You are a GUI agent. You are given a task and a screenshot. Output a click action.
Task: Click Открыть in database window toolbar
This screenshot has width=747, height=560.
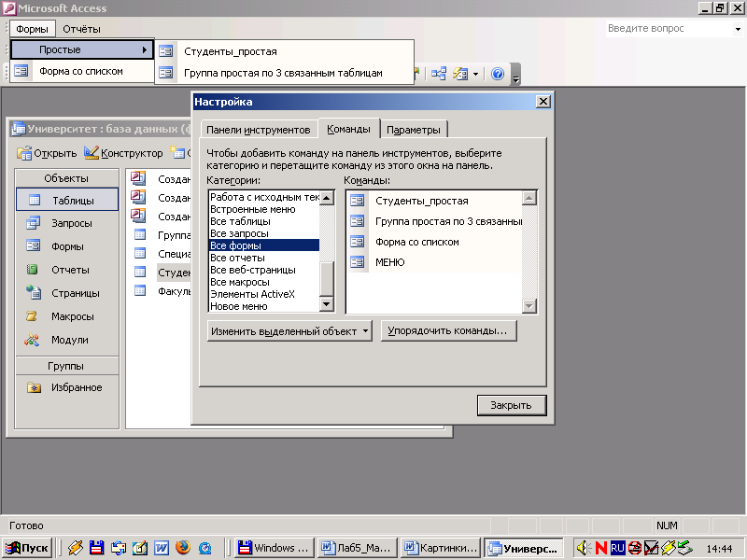pos(47,153)
